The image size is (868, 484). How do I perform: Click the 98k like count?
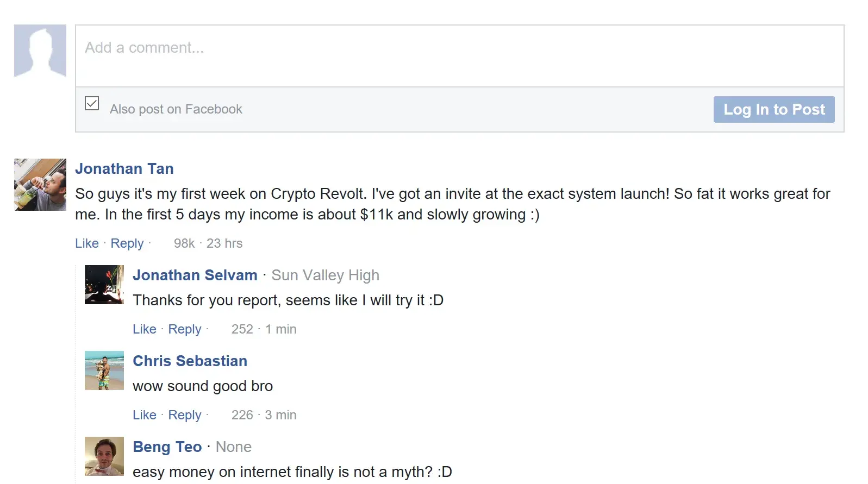click(x=184, y=243)
